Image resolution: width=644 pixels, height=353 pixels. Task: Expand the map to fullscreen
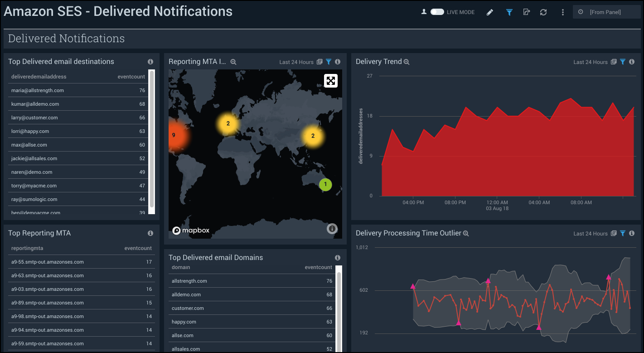click(331, 81)
